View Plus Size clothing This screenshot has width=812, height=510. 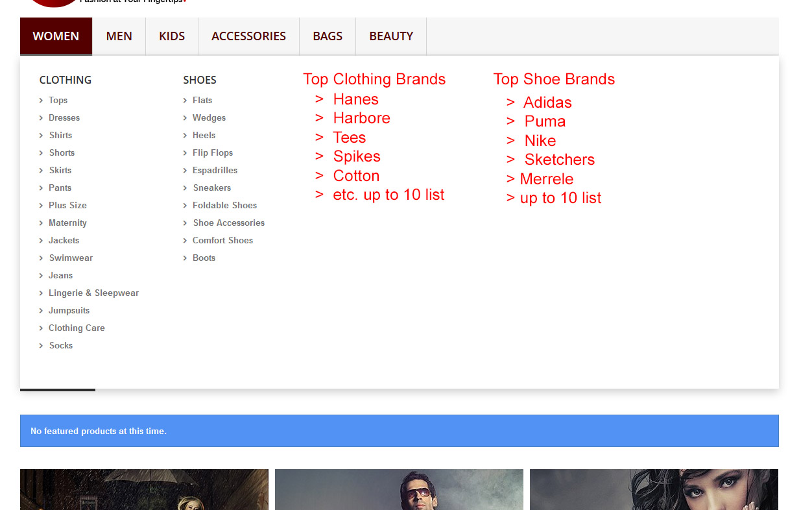pyautogui.click(x=67, y=205)
